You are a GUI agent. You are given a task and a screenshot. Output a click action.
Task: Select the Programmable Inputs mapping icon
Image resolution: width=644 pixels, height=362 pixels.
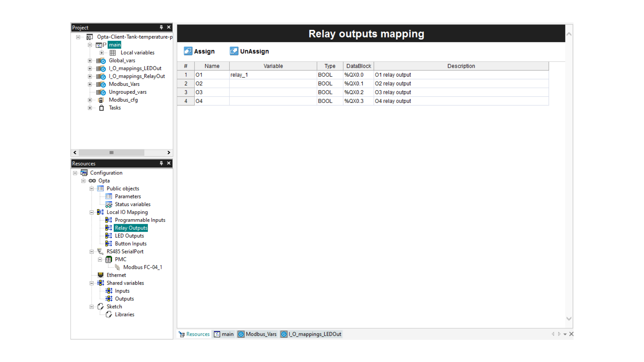(x=109, y=220)
